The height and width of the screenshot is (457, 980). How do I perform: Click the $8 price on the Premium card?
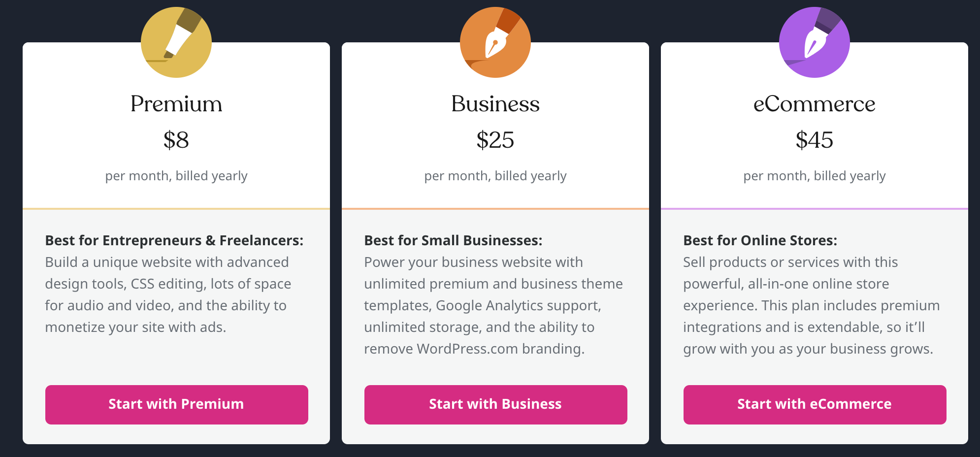[176, 140]
